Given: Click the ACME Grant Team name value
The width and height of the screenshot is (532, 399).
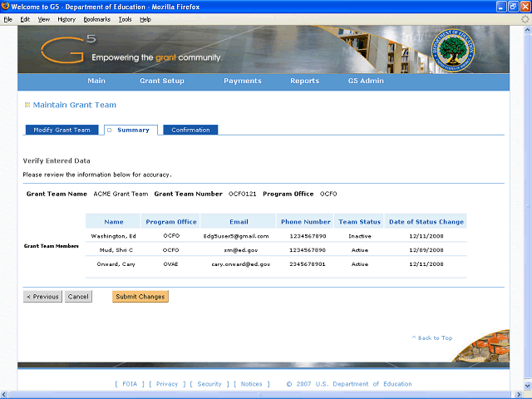Looking at the screenshot, I should (121, 194).
